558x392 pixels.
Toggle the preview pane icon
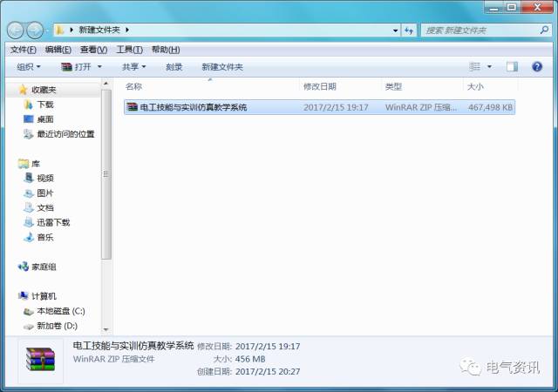pos(512,66)
